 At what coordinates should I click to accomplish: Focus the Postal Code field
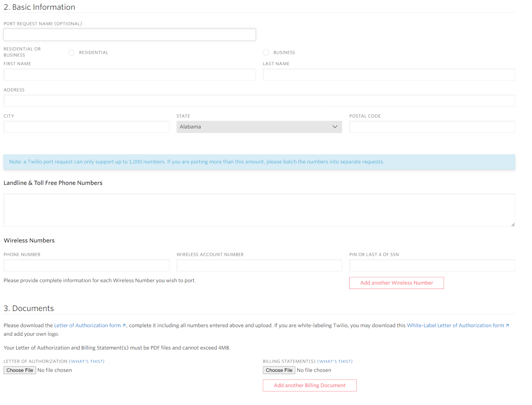point(432,127)
